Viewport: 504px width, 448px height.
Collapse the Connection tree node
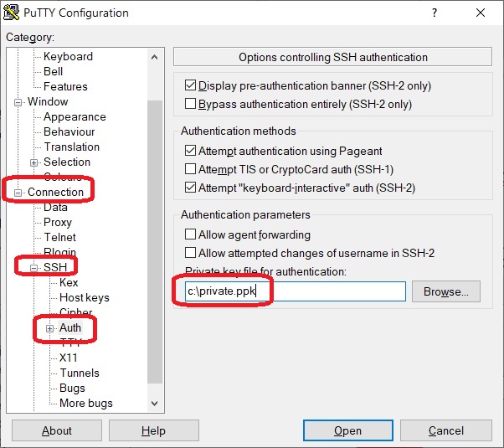18,193
